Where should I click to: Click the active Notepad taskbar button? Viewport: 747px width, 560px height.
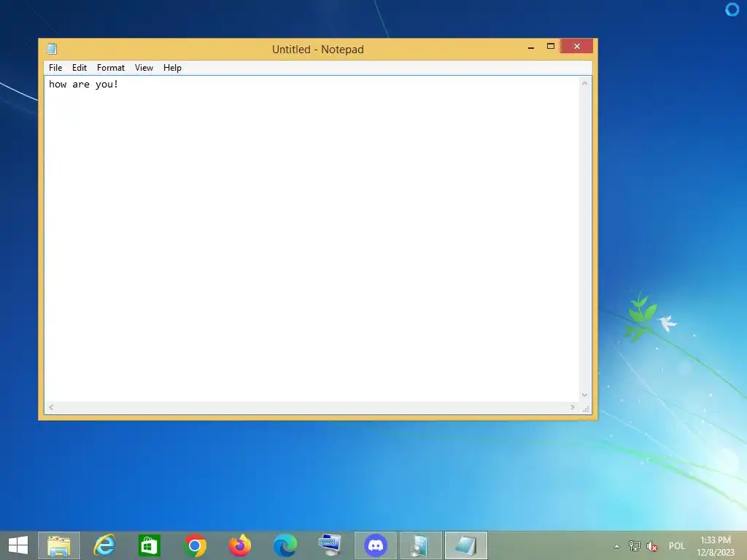point(466,545)
